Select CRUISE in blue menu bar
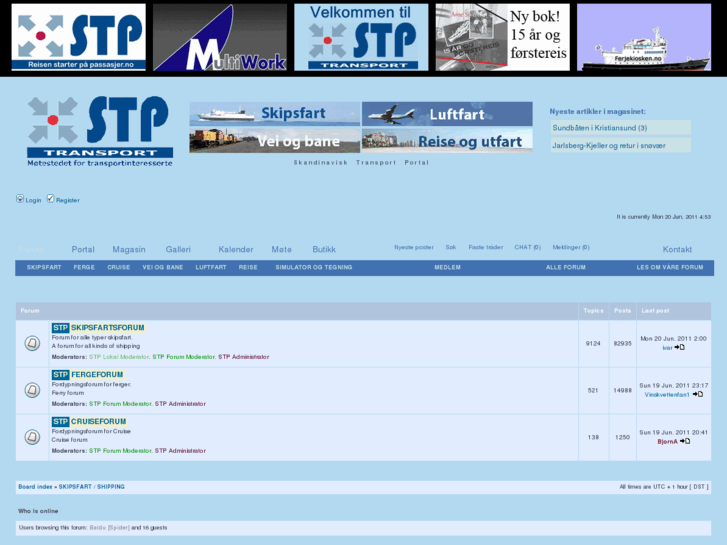The width and height of the screenshot is (727, 545). click(x=119, y=267)
